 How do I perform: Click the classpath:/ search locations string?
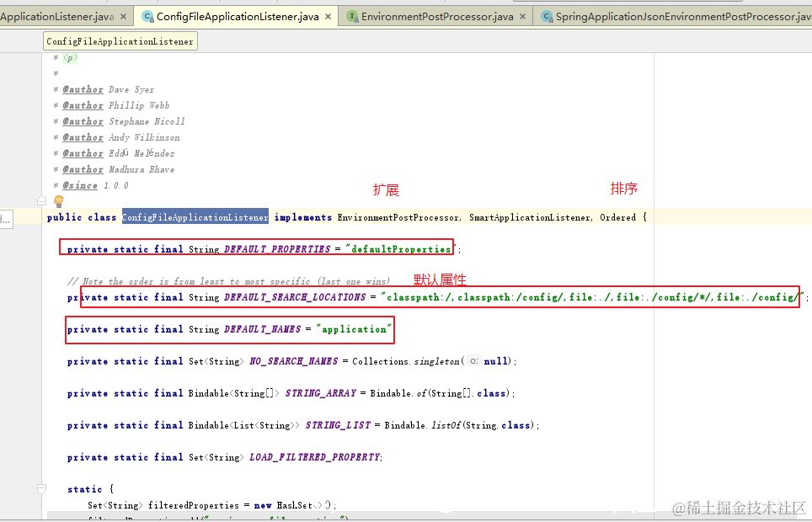point(592,297)
